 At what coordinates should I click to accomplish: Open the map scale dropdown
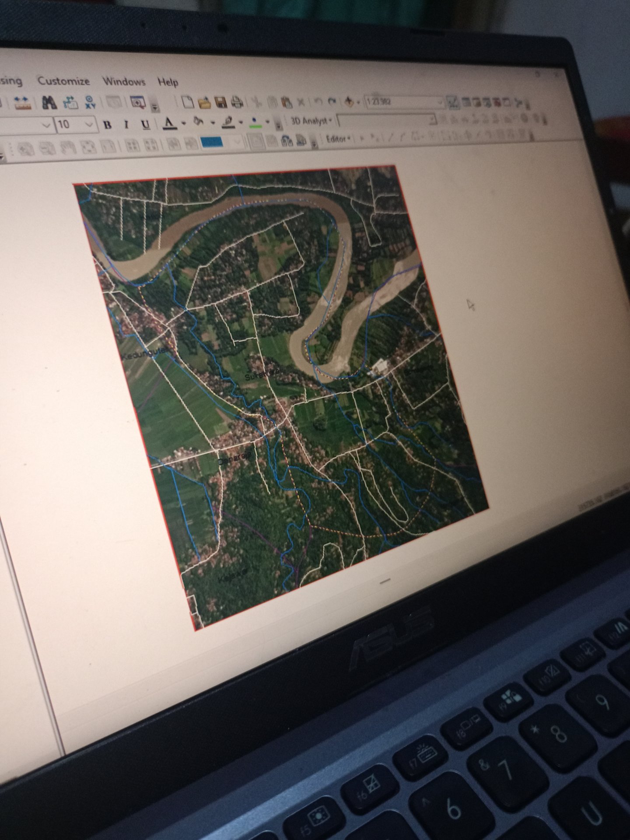click(x=440, y=103)
